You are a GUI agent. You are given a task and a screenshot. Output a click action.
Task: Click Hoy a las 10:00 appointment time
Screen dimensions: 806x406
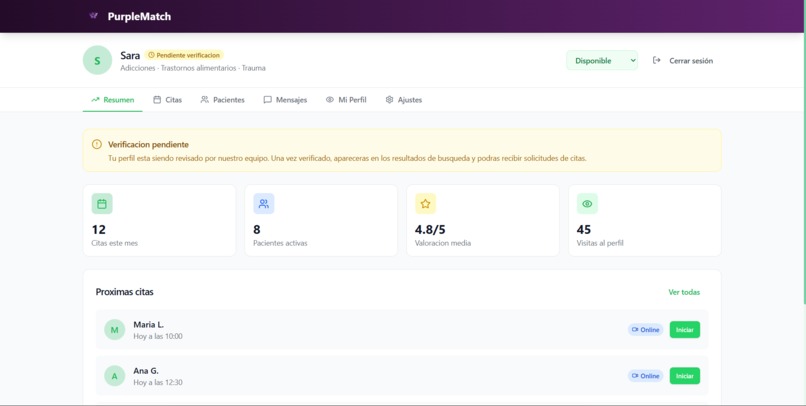click(158, 336)
